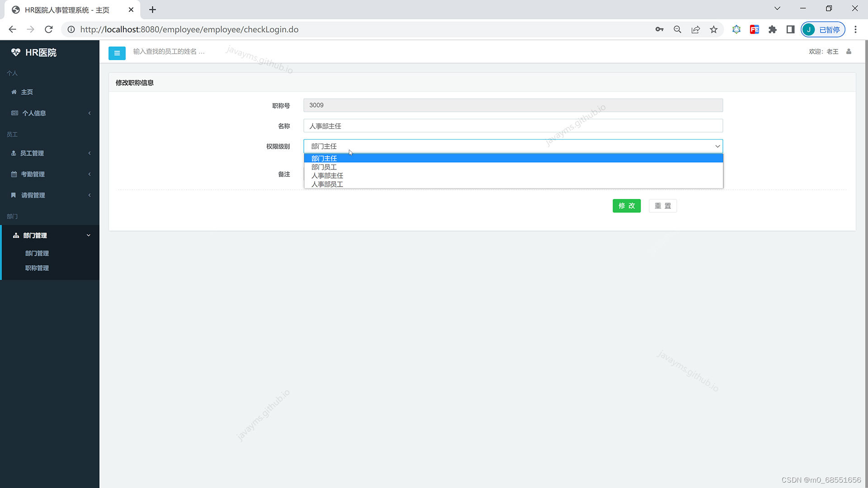This screenshot has height=488, width=868.
Task: Click the browser forward arrow
Action: point(30,29)
